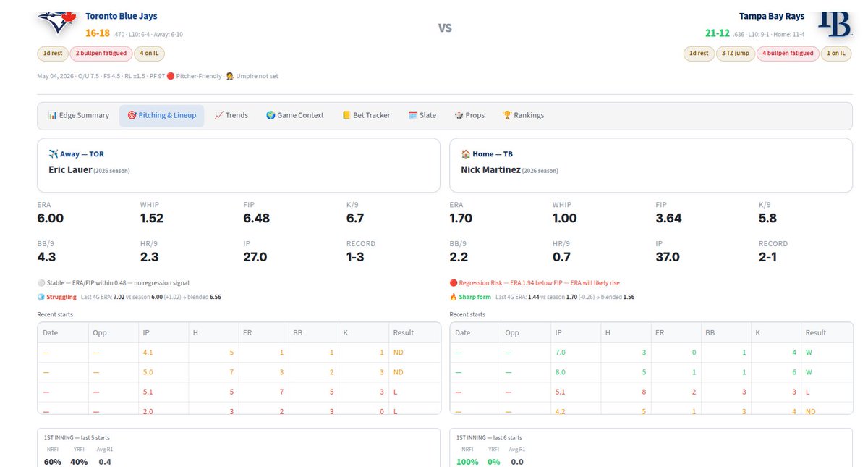The width and height of the screenshot is (868, 467).
Task: Click Martinez's IP value 37.0
Action: click(669, 257)
